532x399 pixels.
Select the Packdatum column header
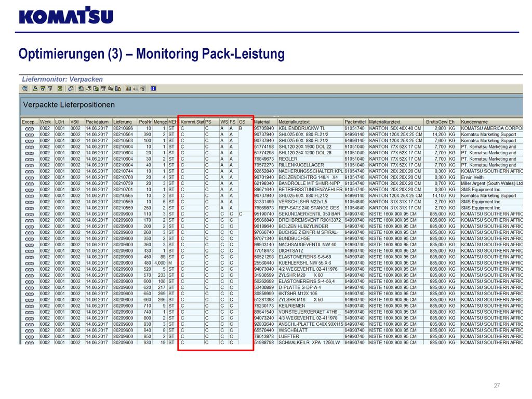98,122
